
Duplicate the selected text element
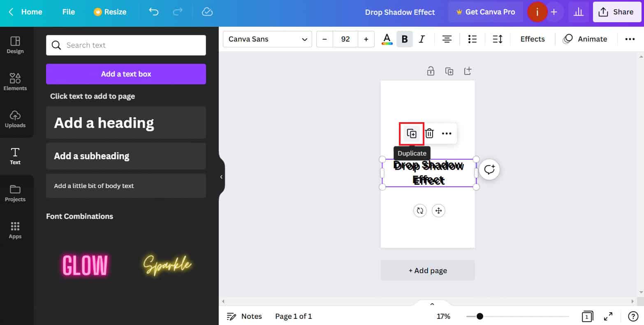click(412, 133)
